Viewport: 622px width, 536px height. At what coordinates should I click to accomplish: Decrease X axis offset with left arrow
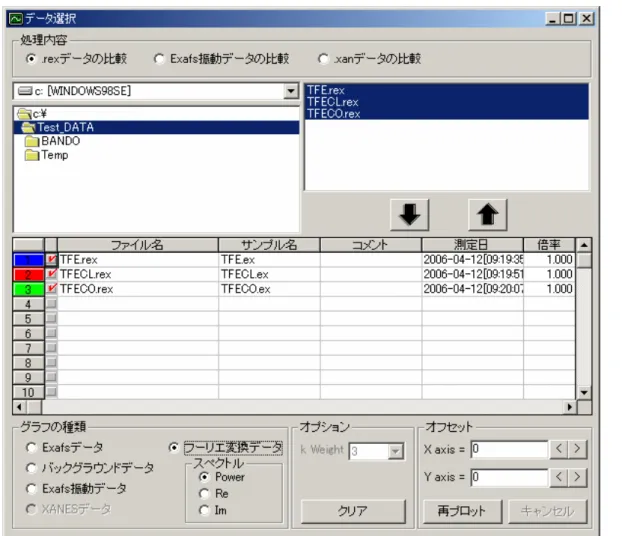(x=559, y=449)
